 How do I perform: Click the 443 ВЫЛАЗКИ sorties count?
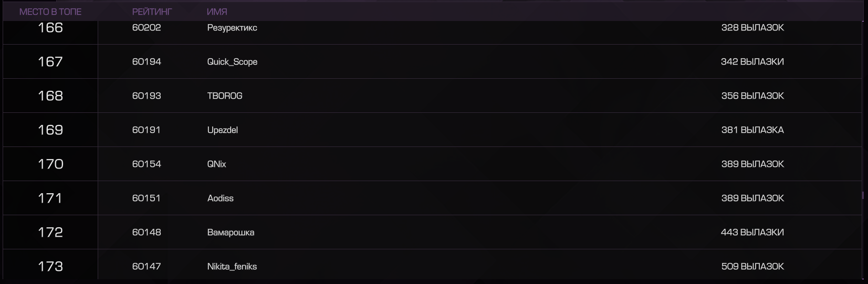(752, 233)
